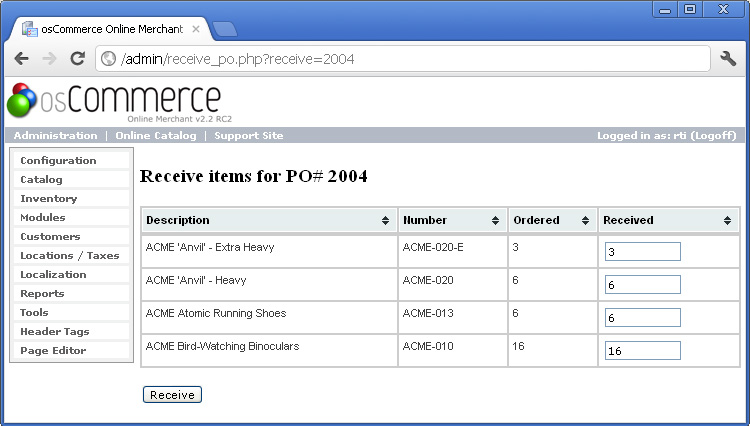Click the globe icon in the address bar
Screen dimensions: 750x426
pyautogui.click(x=109, y=59)
